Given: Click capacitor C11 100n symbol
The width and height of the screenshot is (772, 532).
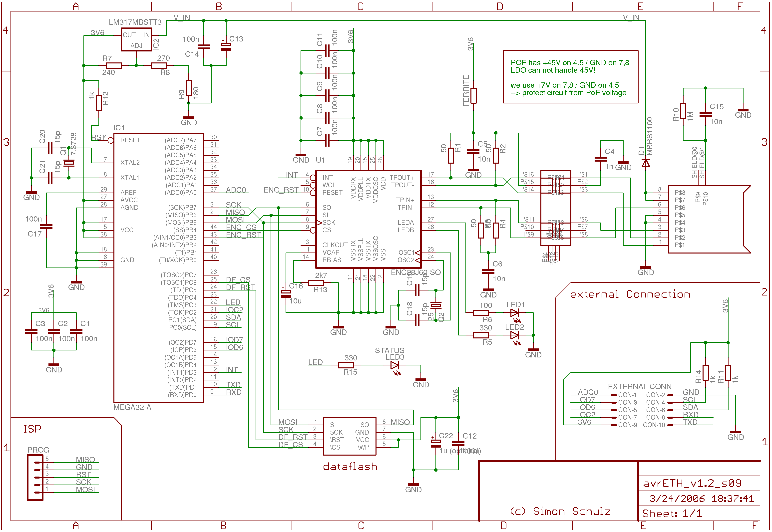Looking at the screenshot, I should coord(327,51).
